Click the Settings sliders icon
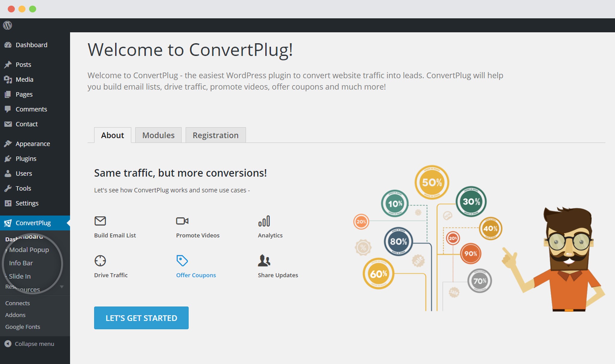The width and height of the screenshot is (615, 364). (8, 203)
